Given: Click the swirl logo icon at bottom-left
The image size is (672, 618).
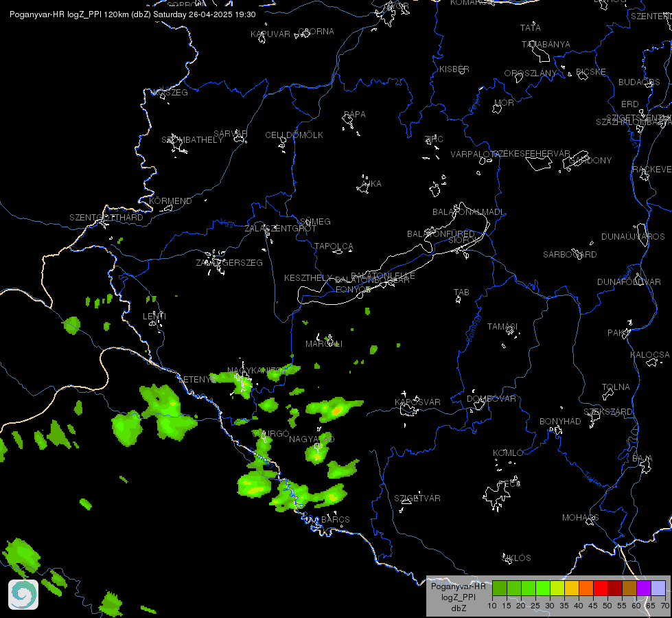Looking at the screenshot, I should click(x=23, y=595).
